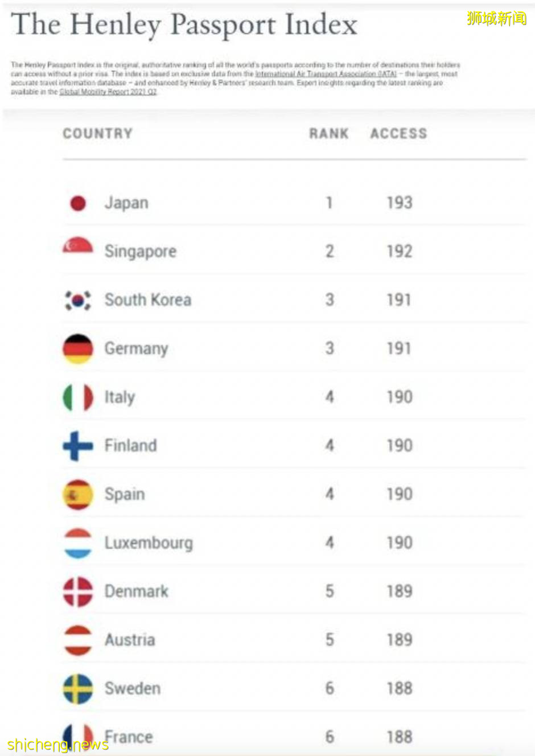Viewport: 535px width, 756px height.
Task: Click the Sweden flag icon
Action: pyautogui.click(x=78, y=688)
